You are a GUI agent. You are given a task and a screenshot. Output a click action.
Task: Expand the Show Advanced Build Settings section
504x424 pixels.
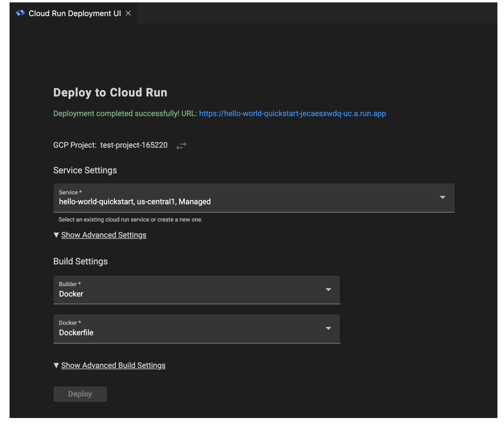(113, 365)
